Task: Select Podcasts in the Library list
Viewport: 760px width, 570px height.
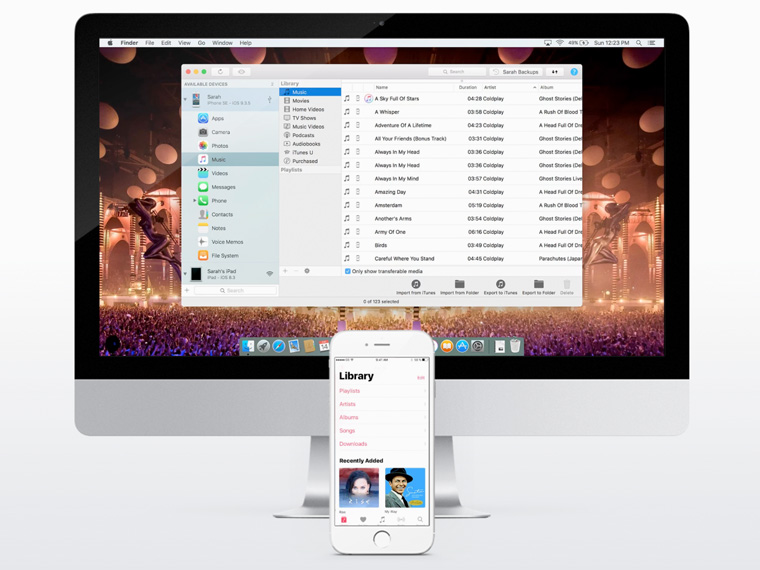Action: point(310,135)
